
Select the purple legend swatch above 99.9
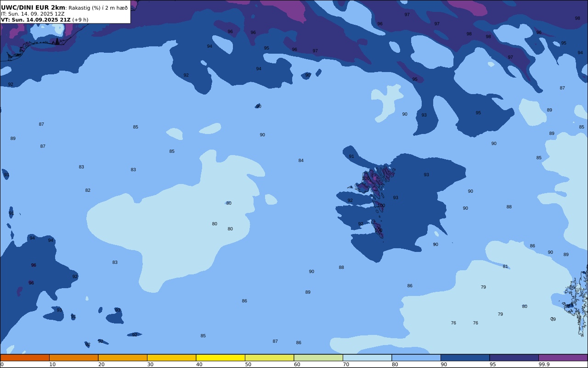563,357
